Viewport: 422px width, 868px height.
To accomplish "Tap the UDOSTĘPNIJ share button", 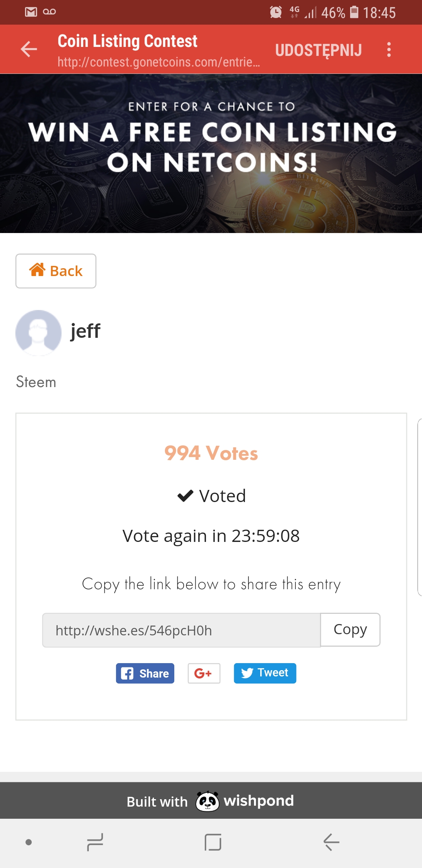I will coord(318,50).
